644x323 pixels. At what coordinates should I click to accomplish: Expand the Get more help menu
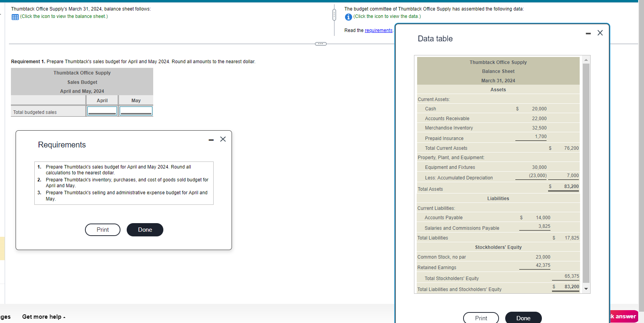pos(44,317)
